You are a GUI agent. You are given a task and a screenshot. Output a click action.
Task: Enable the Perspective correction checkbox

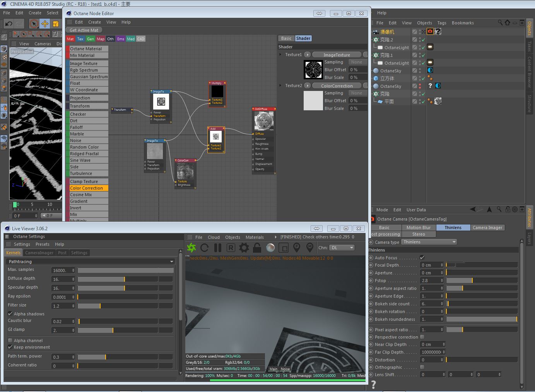(422, 337)
